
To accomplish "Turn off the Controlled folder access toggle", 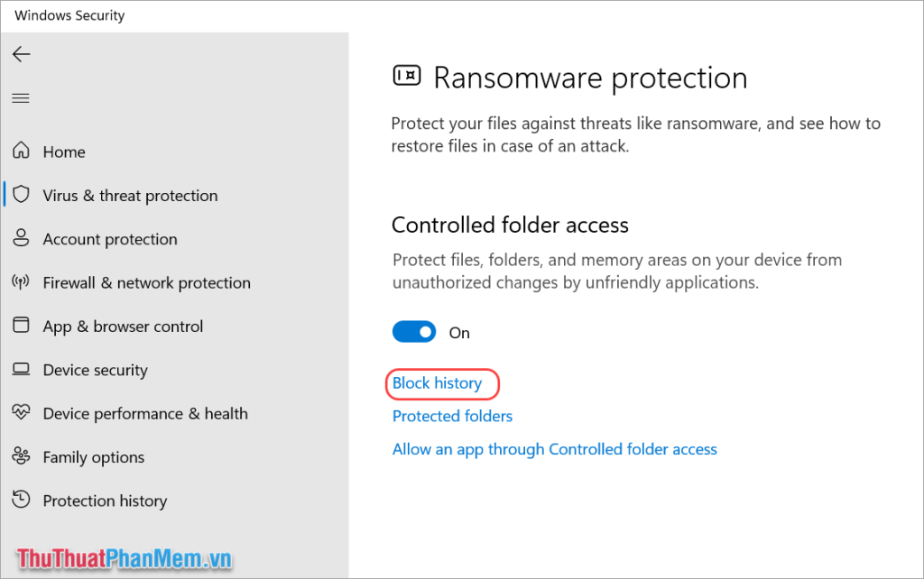I will coord(414,332).
